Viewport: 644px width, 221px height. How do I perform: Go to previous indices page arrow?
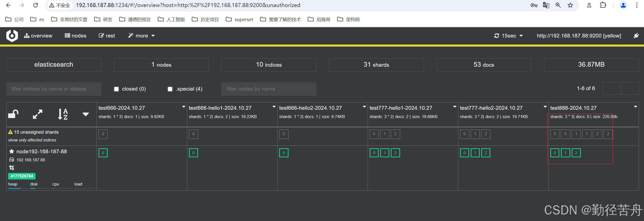(611, 89)
